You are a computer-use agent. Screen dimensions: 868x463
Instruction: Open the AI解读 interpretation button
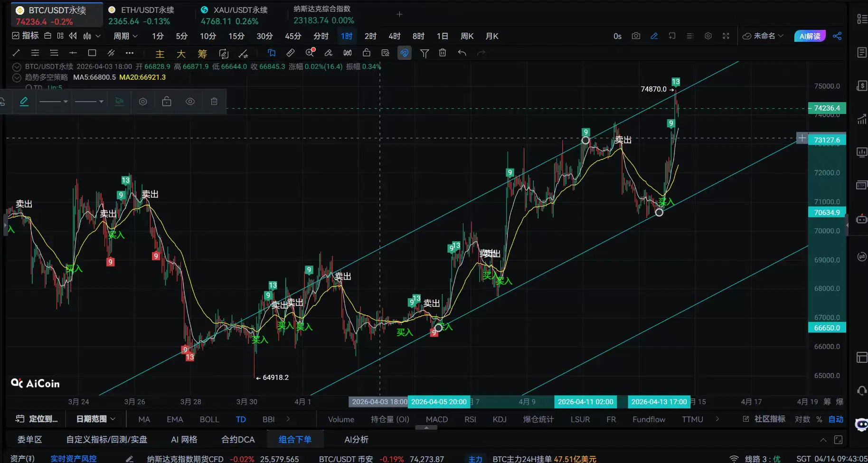tap(810, 36)
